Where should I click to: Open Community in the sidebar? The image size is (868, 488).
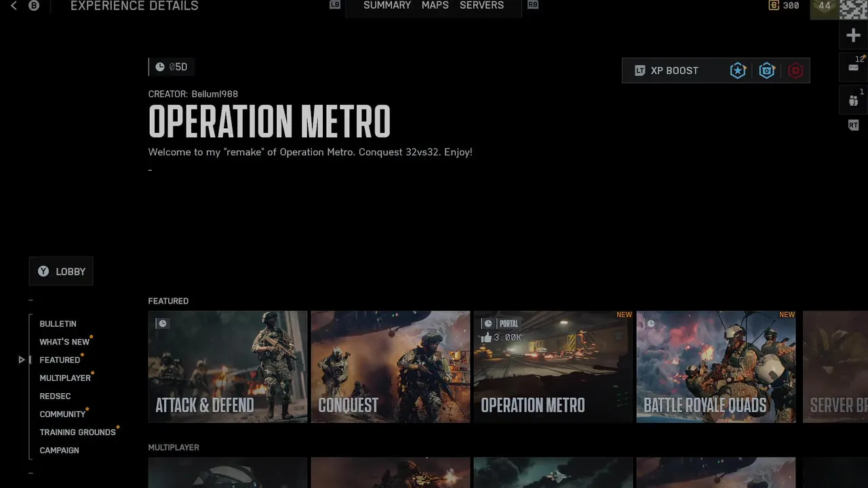coord(62,414)
